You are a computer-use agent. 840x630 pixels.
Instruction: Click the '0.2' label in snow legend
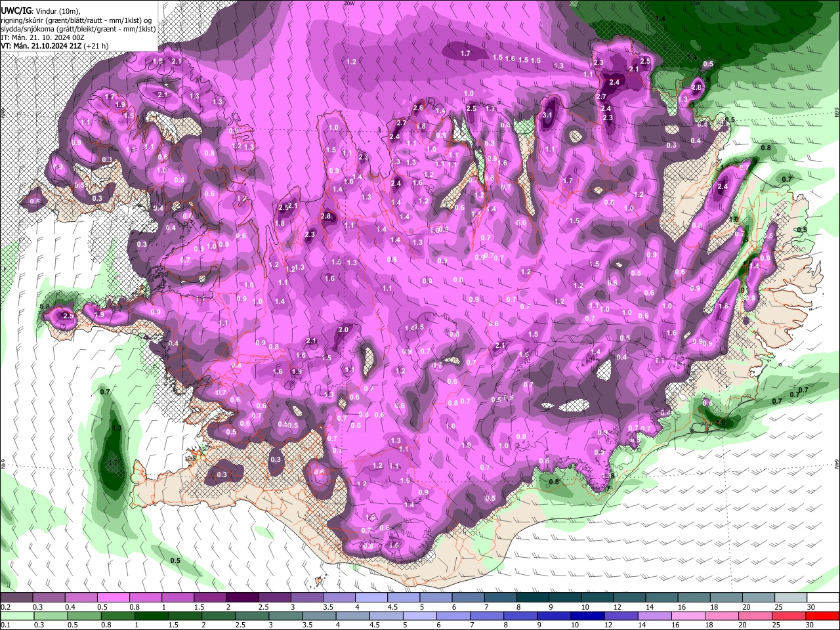5,607
